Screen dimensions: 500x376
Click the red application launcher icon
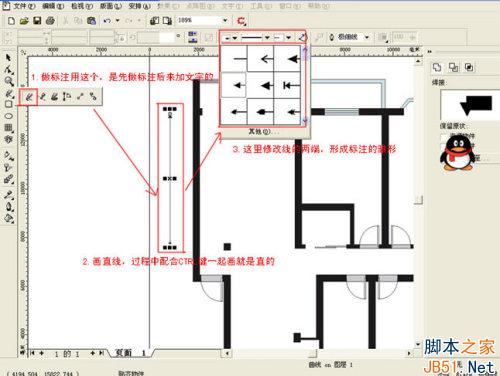(241, 21)
